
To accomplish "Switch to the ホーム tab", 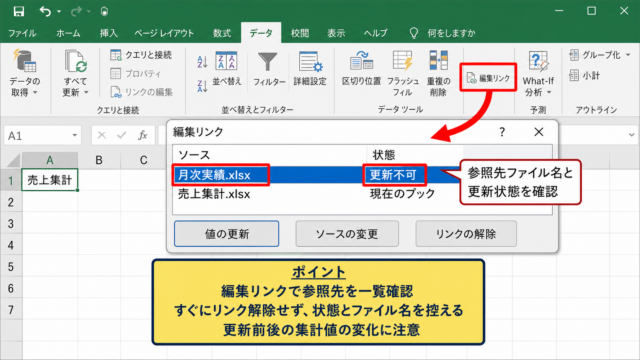I will pos(68,33).
